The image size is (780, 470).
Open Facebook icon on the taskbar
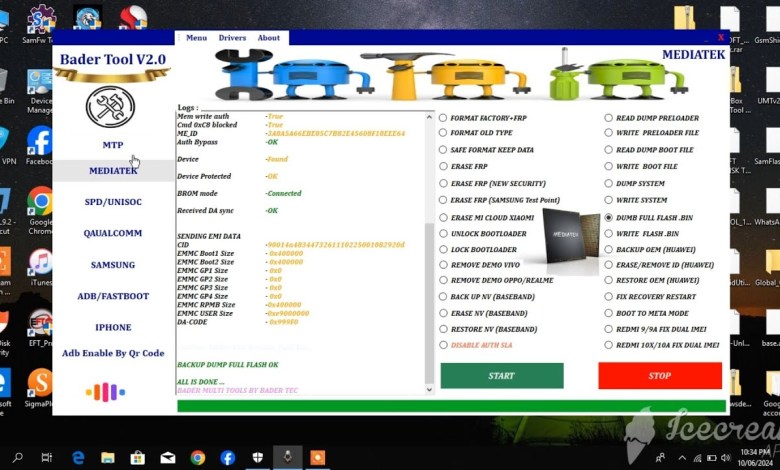228,457
